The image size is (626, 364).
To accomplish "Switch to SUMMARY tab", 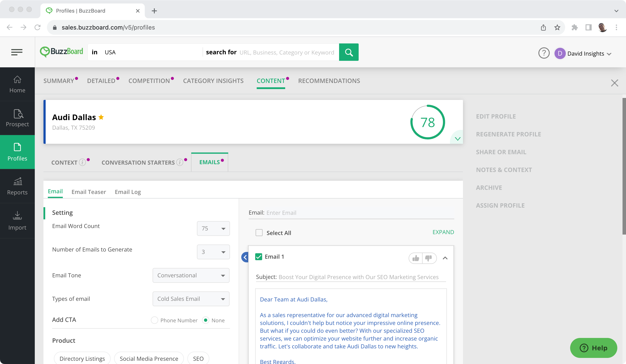I will 59,81.
